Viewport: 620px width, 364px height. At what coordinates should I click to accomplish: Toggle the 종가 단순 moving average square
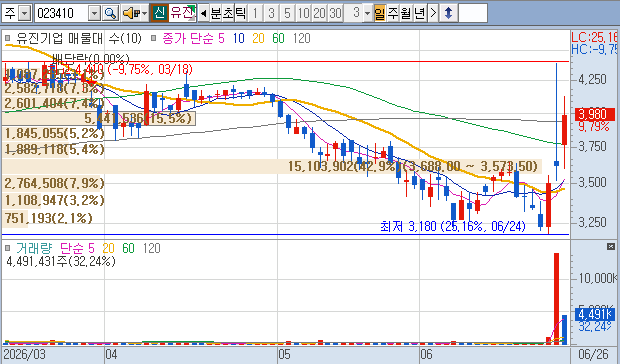pos(154,38)
